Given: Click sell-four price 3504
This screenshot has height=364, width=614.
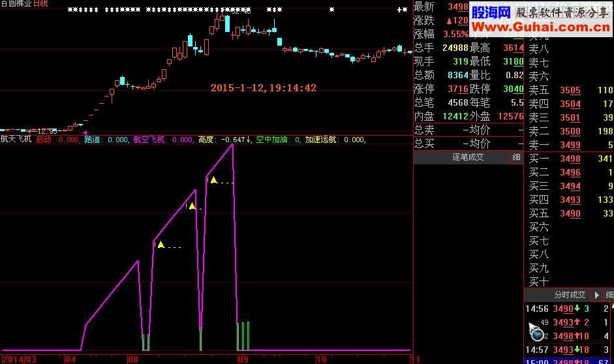Looking at the screenshot, I should [570, 104].
